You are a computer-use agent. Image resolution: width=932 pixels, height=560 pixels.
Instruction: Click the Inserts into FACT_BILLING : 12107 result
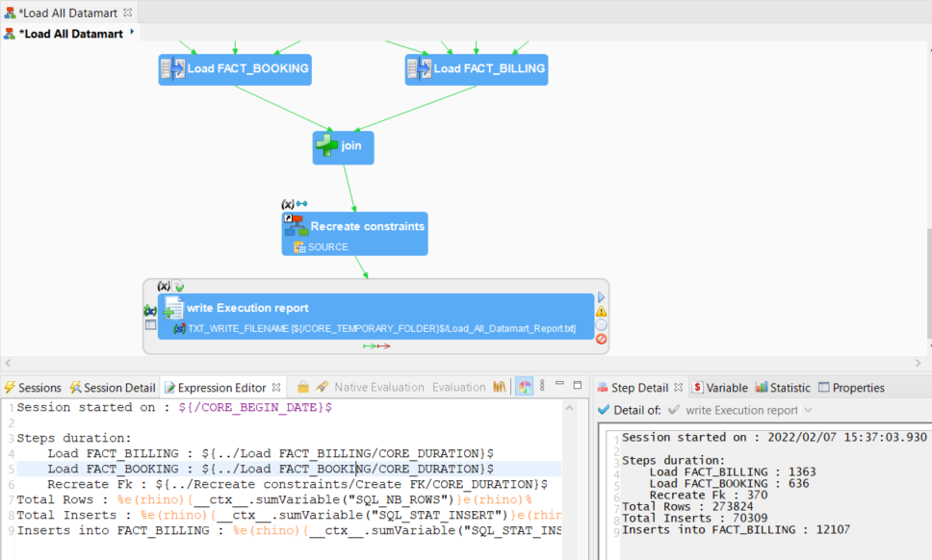[x=736, y=530]
